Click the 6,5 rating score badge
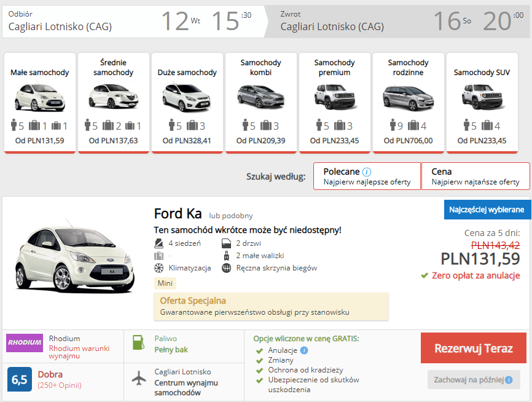The height and width of the screenshot is (402, 532). (20, 379)
